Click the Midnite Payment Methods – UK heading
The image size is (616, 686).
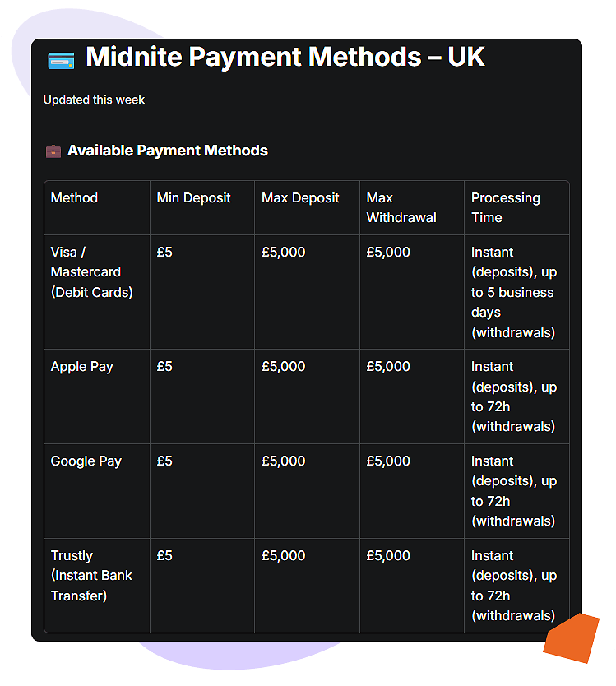click(x=285, y=58)
